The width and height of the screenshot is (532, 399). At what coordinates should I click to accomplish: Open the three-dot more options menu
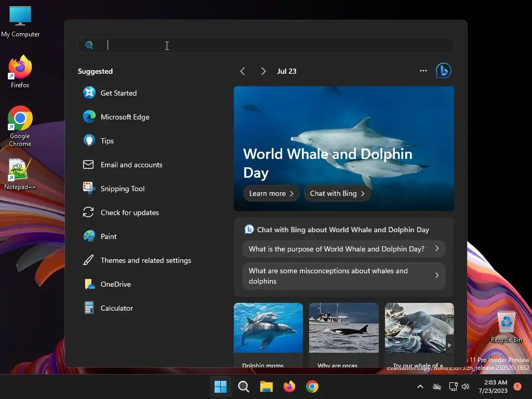(423, 71)
